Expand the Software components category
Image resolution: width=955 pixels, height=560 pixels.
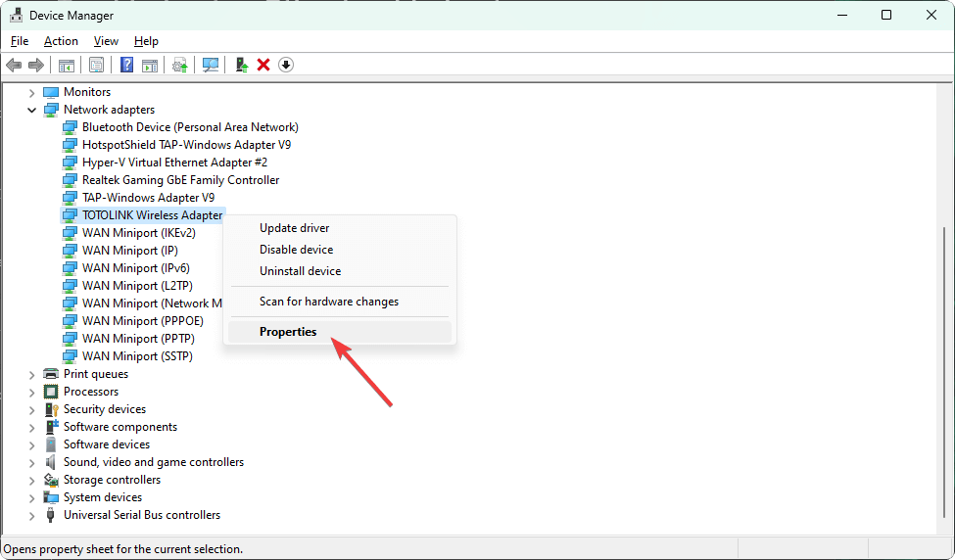pos(31,427)
